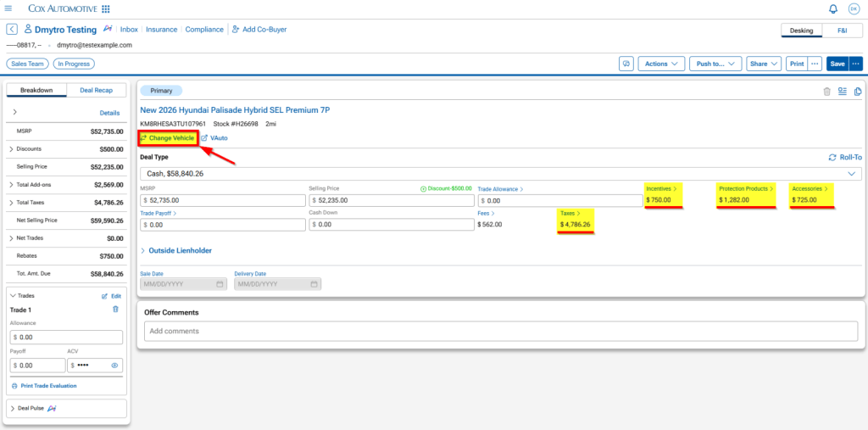
Task: Click the customer profile person icon
Action: click(x=28, y=30)
